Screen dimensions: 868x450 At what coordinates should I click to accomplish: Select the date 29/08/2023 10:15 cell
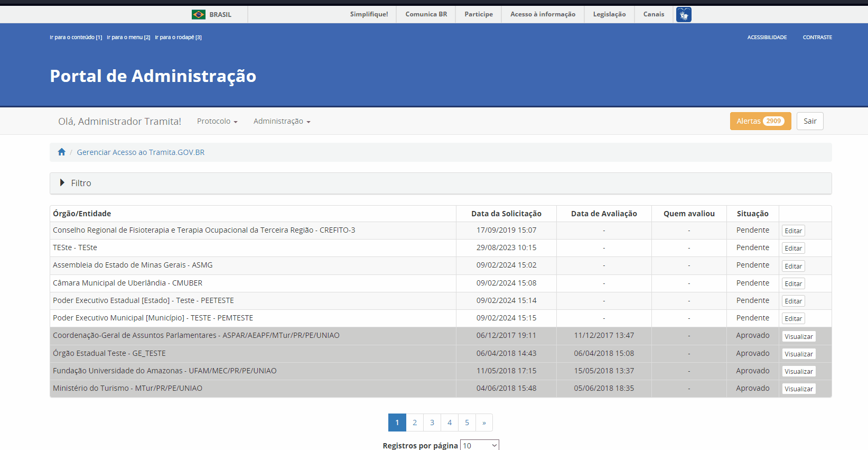[506, 247]
